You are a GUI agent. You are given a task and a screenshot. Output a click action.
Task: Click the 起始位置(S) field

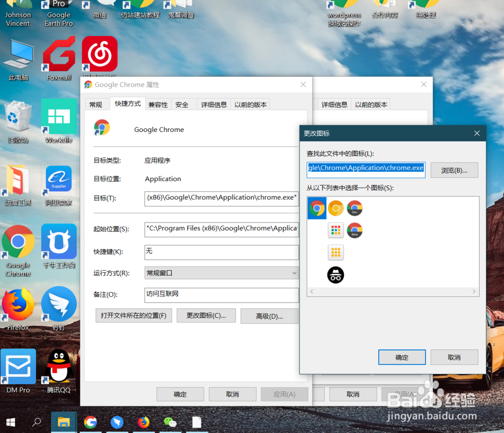221,229
